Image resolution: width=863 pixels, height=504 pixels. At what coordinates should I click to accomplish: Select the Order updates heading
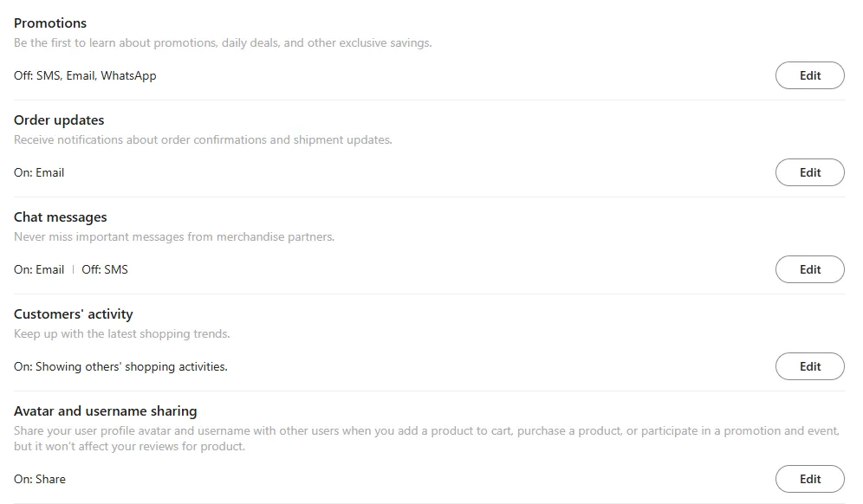point(59,120)
